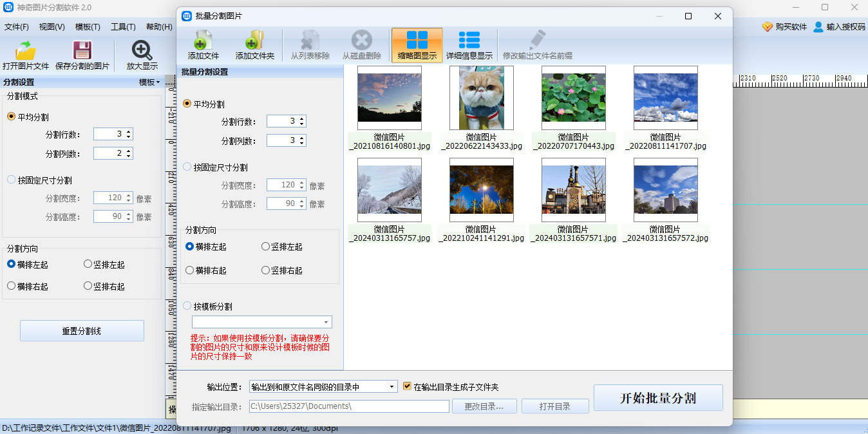Switch to detailed info view (详细信息显示)

coord(469,41)
